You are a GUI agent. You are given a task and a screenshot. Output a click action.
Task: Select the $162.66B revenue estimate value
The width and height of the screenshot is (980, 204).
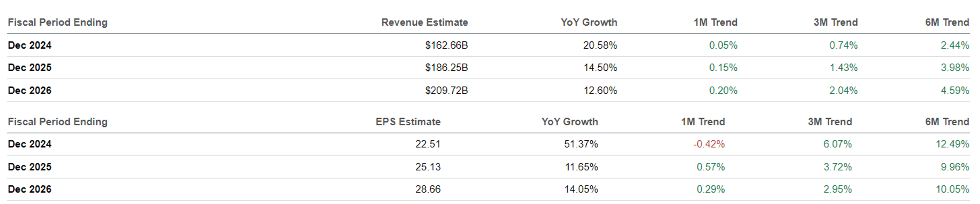click(446, 45)
